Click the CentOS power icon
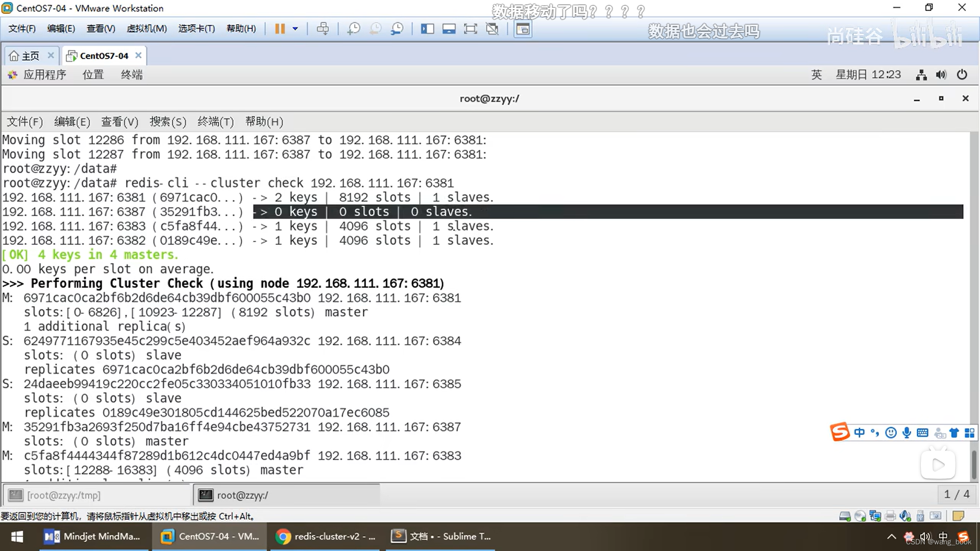This screenshot has width=980, height=551. click(x=962, y=75)
